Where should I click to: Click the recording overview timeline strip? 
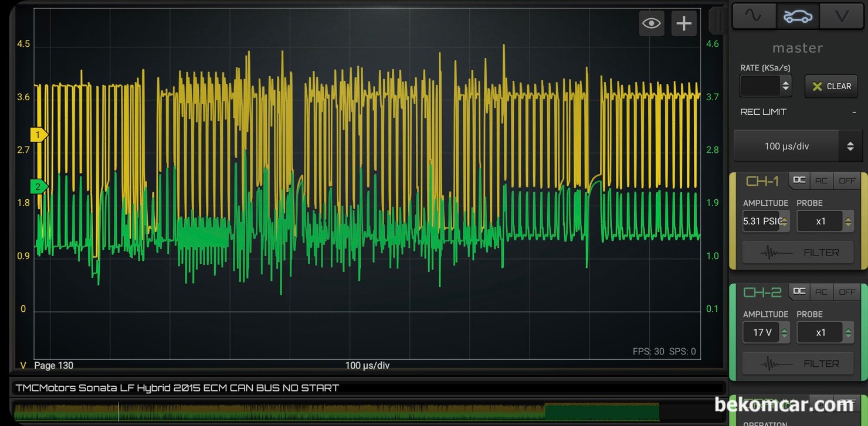(x=336, y=411)
